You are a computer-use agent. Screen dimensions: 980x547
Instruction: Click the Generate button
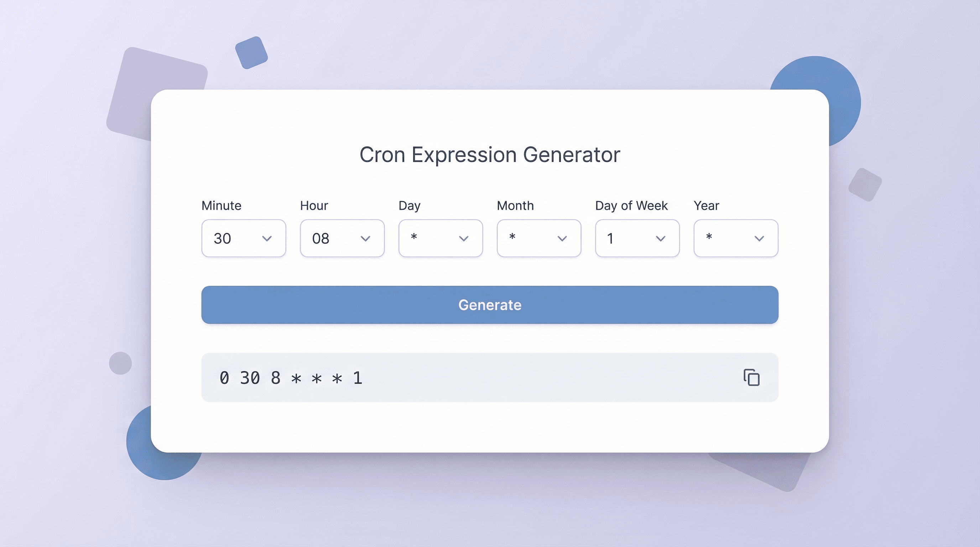[490, 305]
